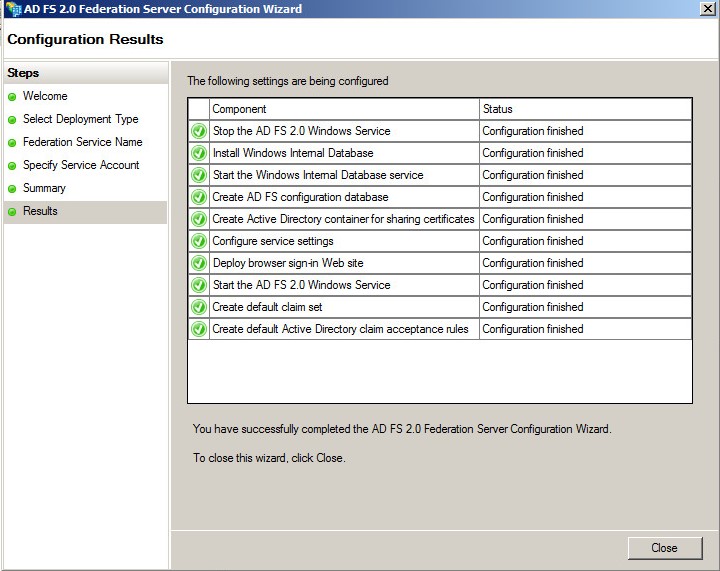Click green bullet beside Welcome step
Viewport: 720px width, 571px height.
tap(12, 97)
